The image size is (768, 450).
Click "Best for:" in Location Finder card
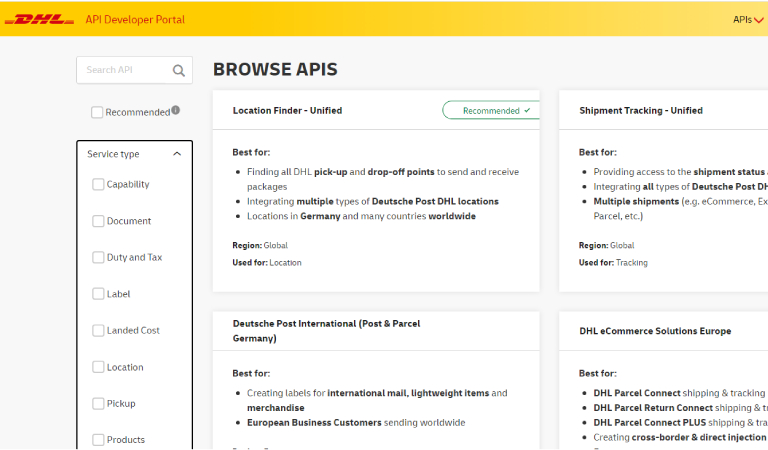251,152
